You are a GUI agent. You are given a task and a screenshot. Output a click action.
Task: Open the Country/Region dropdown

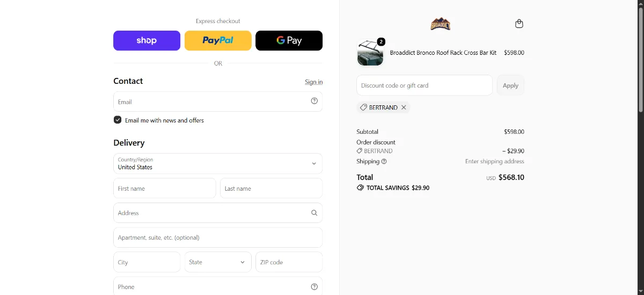pos(218,163)
